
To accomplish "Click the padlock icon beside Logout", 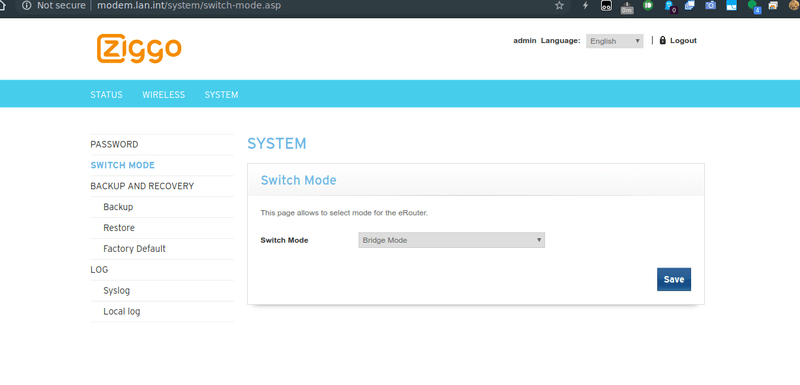I will point(663,40).
